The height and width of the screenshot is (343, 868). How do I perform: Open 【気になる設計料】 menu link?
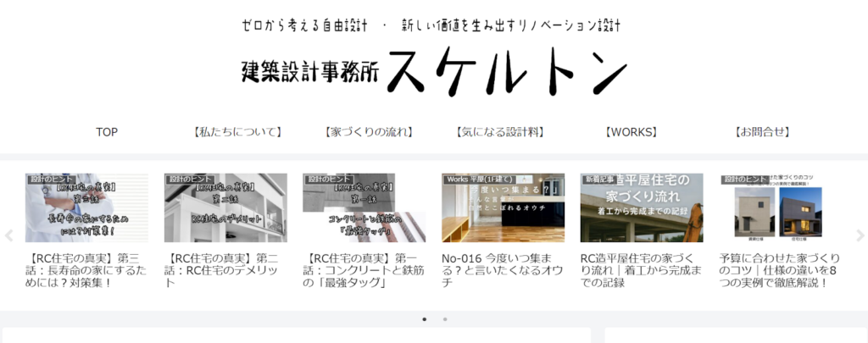point(500,132)
